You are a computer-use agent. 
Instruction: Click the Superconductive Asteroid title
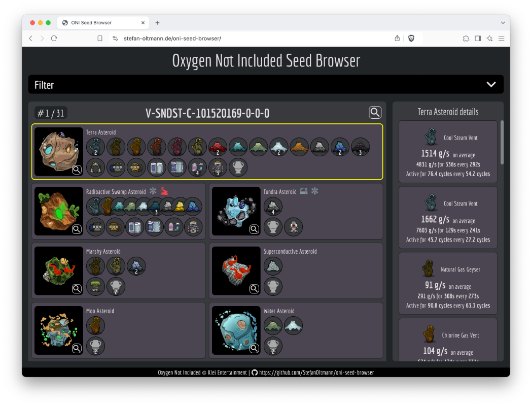[290, 251]
